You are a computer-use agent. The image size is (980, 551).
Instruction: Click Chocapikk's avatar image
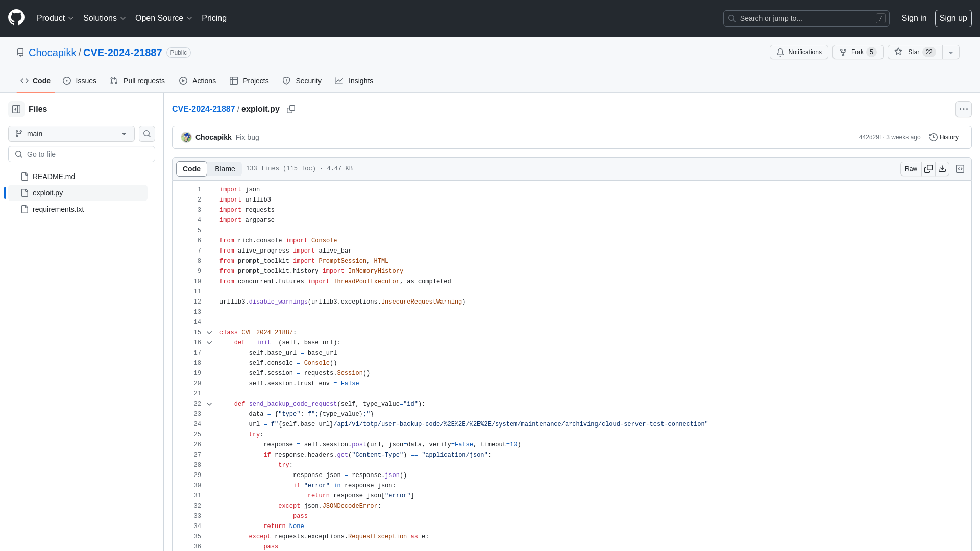click(x=186, y=137)
